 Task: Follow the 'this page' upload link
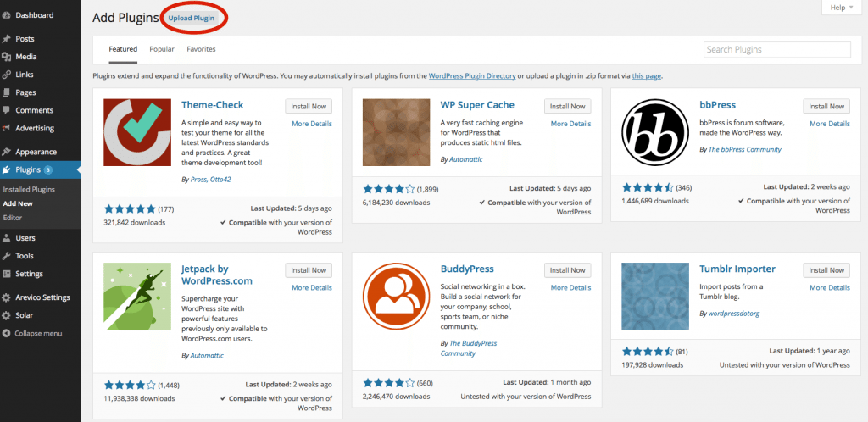647,75
